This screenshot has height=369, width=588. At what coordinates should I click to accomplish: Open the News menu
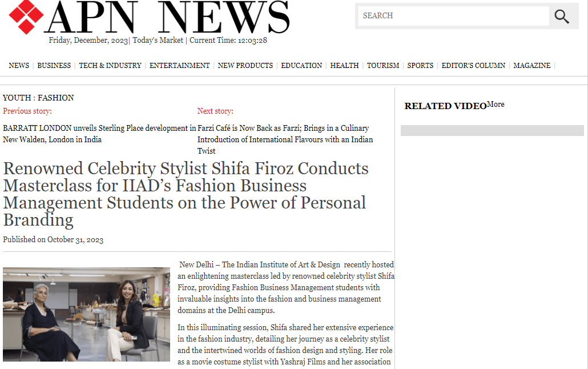[19, 66]
